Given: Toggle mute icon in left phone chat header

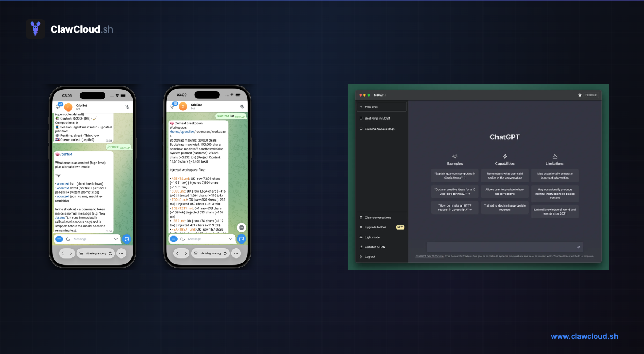Looking at the screenshot, I should click(x=127, y=107).
